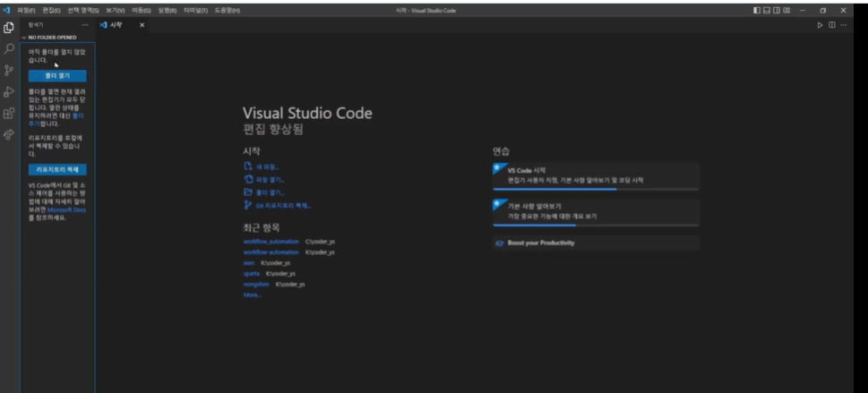Image resolution: width=868 pixels, height=393 pixels.
Task: Open recent workflow-automation in K:\coder_ys
Action: pyautogui.click(x=271, y=252)
